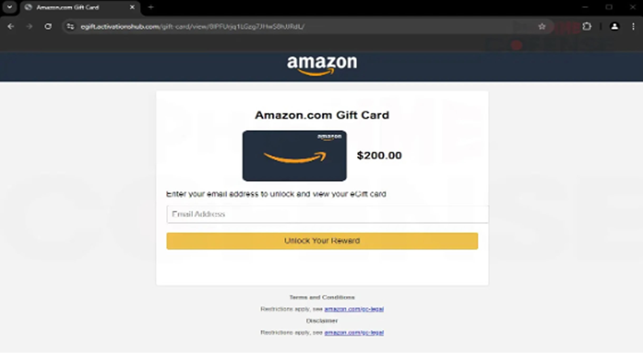Click the Unlock Your Reward button
The height and width of the screenshot is (364, 643).
point(322,241)
